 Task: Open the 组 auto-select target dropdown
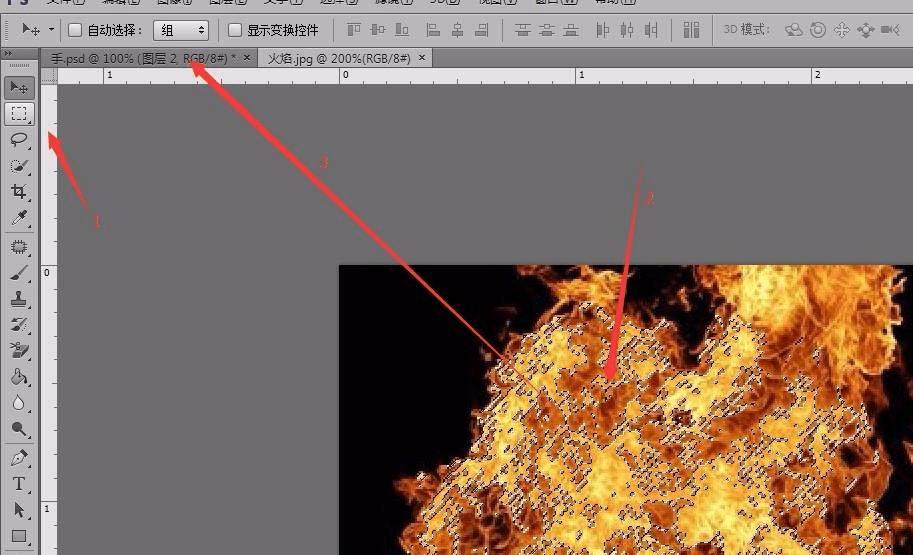pyautogui.click(x=181, y=30)
